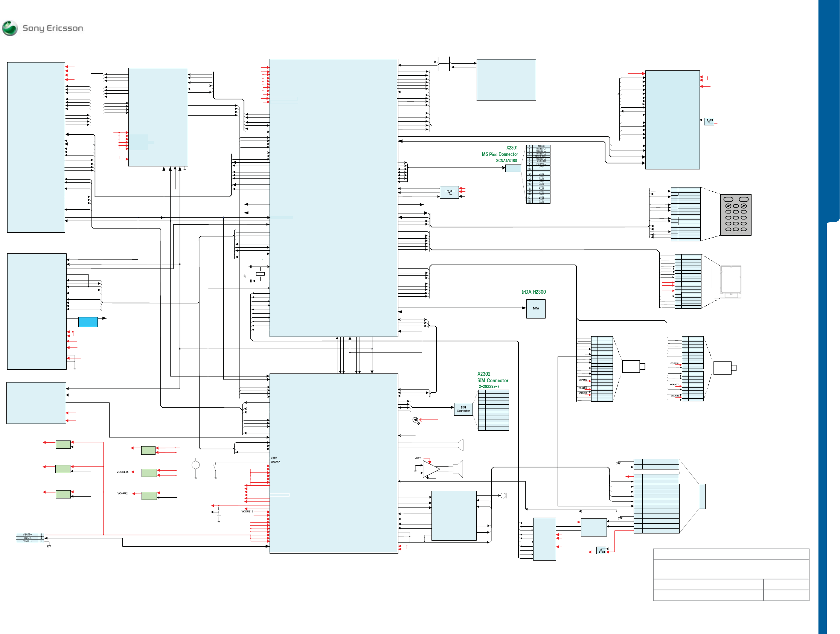Click the LED diode symbol
The height and width of the screenshot is (634, 840).
(x=415, y=420)
